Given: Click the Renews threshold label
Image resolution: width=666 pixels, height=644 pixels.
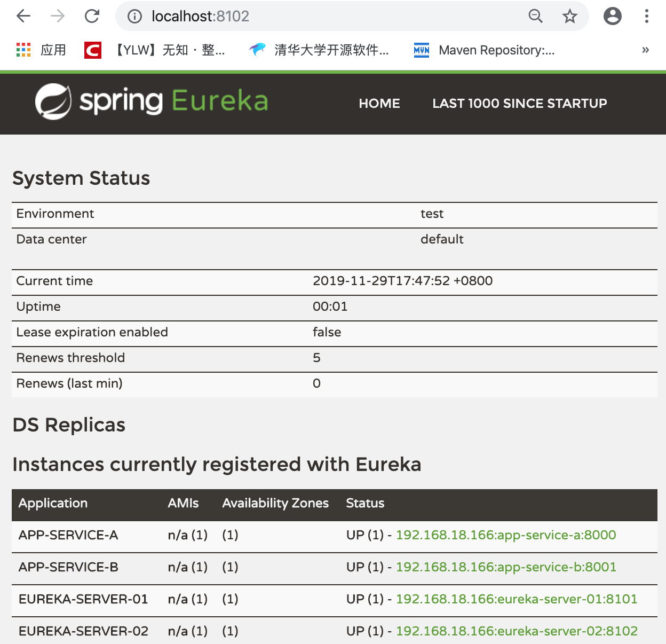Looking at the screenshot, I should (x=70, y=358).
